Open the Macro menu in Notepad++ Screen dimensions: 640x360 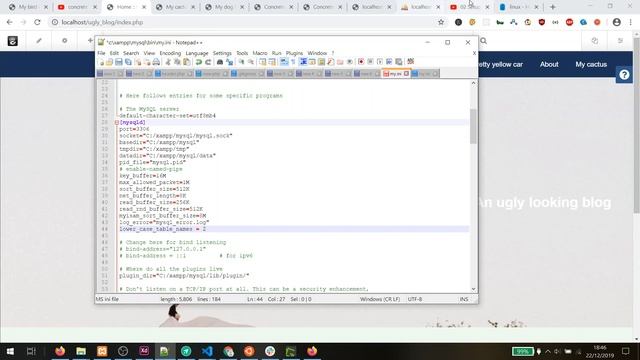point(260,53)
